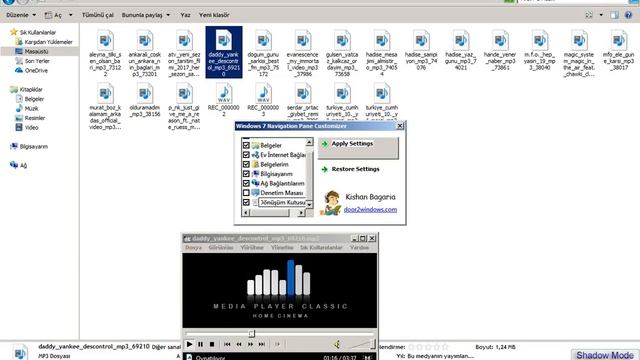Open the Düzenle dropdown in Explorer toolbar

click(x=21, y=15)
